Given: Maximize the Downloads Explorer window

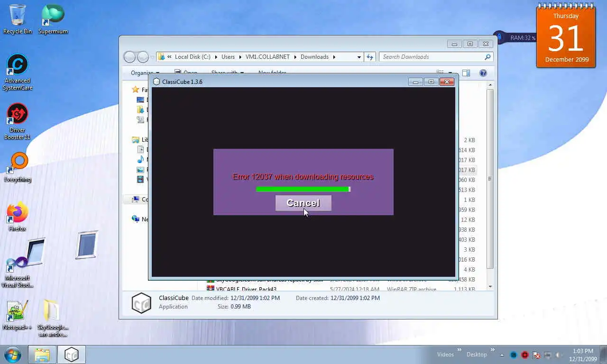Looking at the screenshot, I should click(470, 44).
